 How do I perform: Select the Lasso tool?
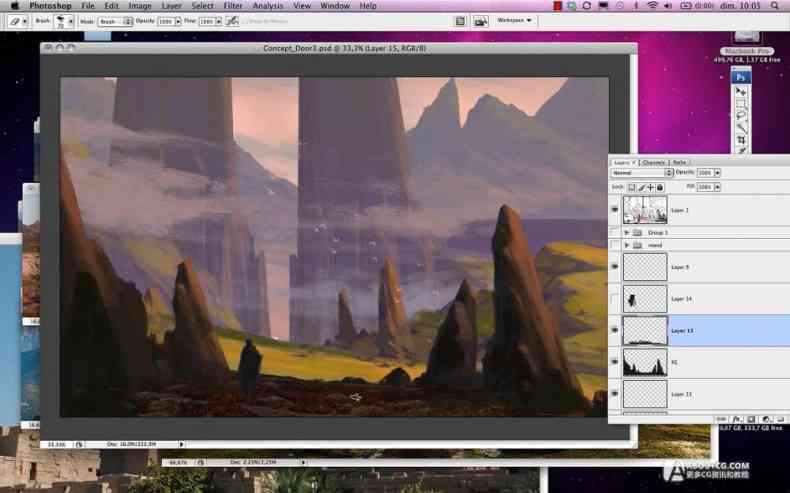(741, 115)
